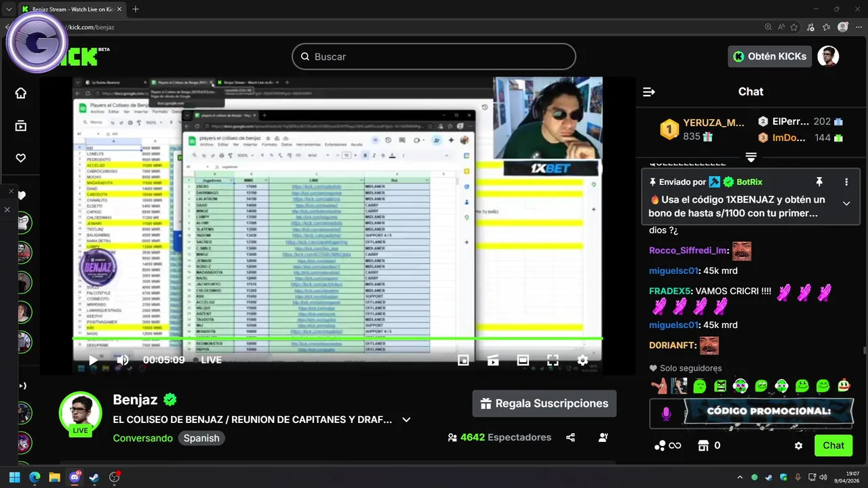The height and width of the screenshot is (488, 868).
Task: Select the Benjaz Stream browser tab
Action: [x=71, y=9]
